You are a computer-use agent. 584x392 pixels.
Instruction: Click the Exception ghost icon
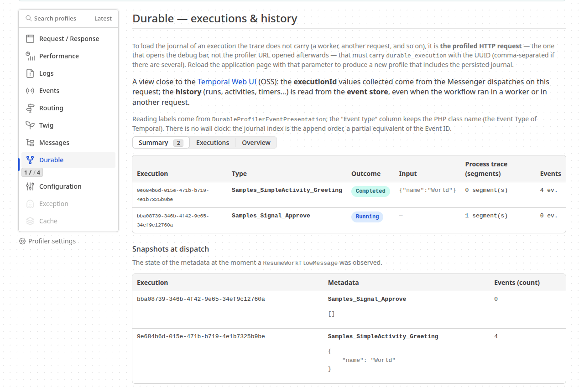tap(30, 204)
